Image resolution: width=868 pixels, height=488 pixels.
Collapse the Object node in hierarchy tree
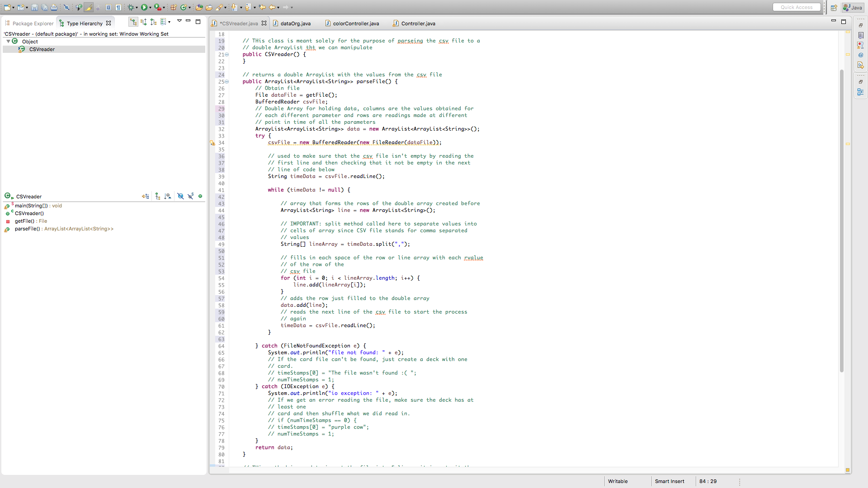8,41
